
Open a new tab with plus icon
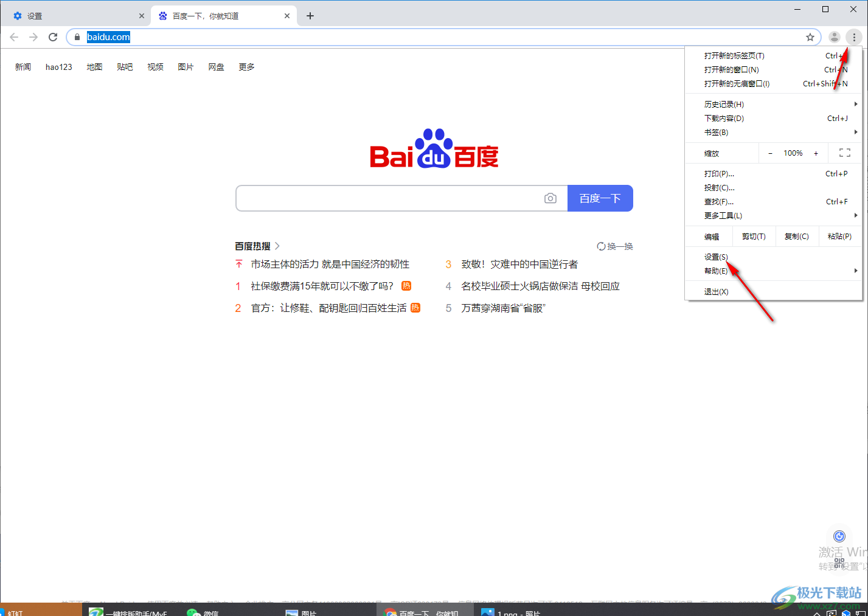point(310,16)
